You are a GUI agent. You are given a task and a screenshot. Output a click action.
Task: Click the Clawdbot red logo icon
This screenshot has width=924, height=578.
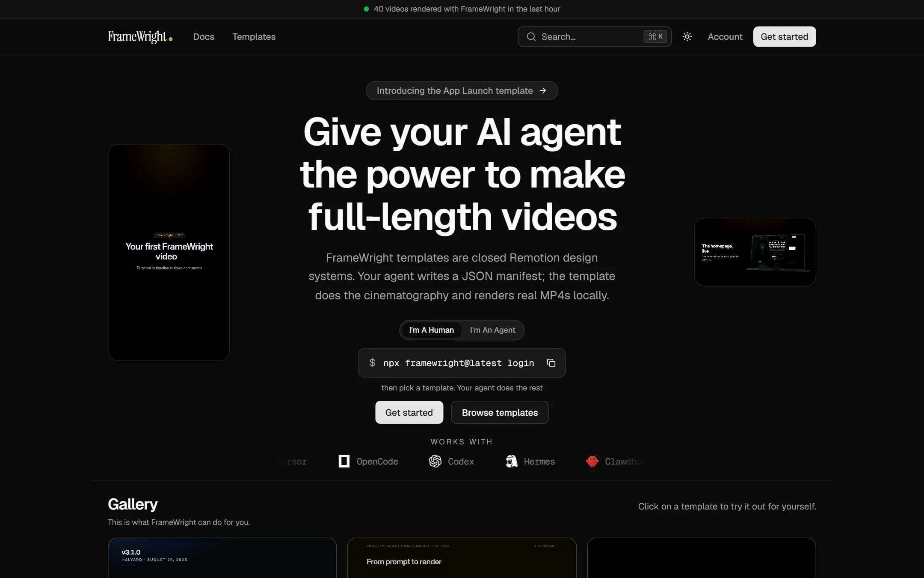(592, 461)
